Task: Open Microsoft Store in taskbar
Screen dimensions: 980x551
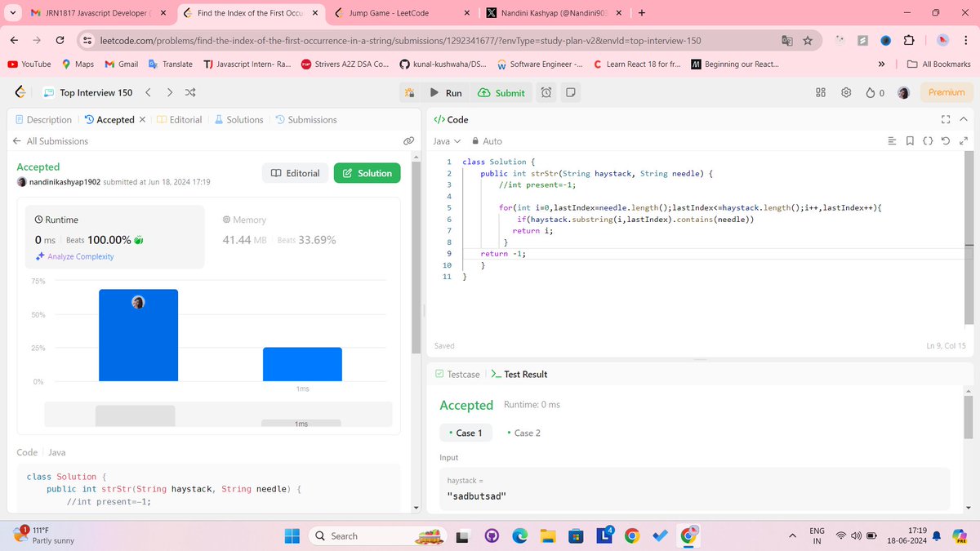Action: point(577,536)
